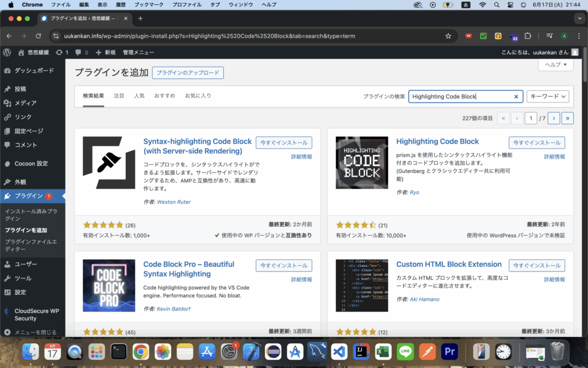588x368 pixels.
Task: Expand the ヘルプ help panel
Action: pos(555,65)
